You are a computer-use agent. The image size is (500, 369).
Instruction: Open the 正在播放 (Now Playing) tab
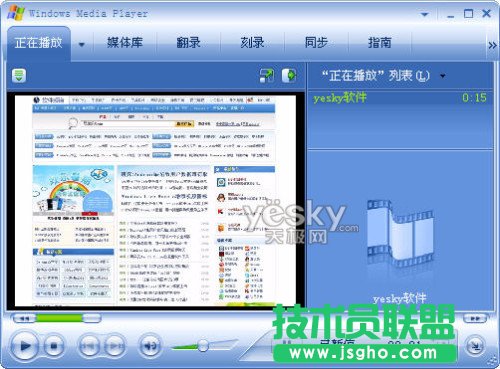pyautogui.click(x=38, y=43)
